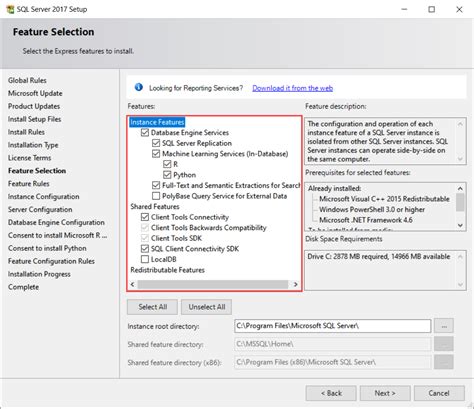Check the LocalDB feature checkbox
The width and height of the screenshot is (474, 409).
(x=145, y=259)
